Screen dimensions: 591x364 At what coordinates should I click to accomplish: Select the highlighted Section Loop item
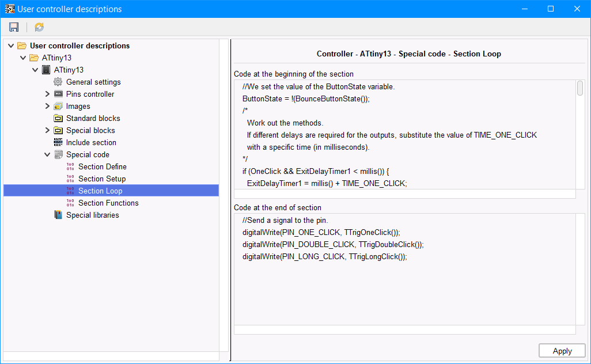(x=111, y=191)
